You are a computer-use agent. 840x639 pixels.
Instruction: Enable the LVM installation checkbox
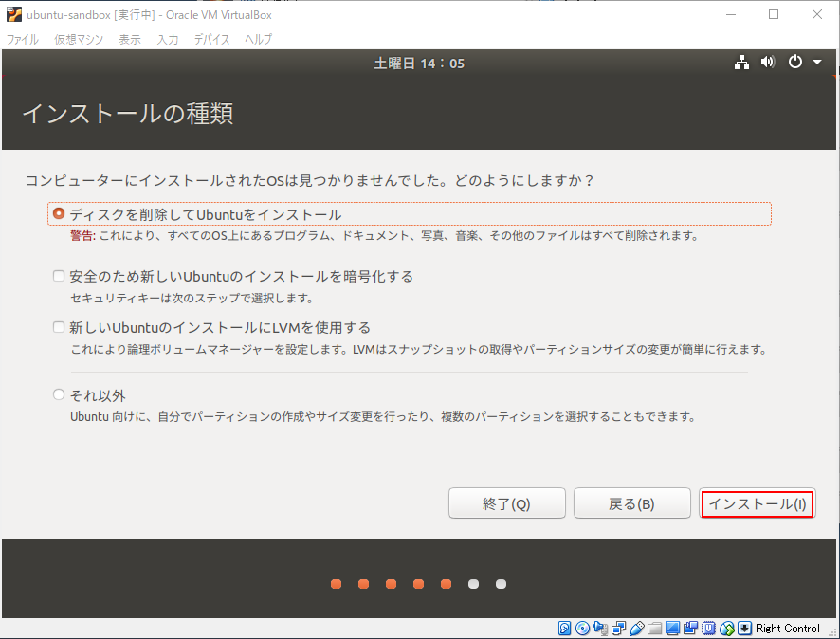point(59,327)
